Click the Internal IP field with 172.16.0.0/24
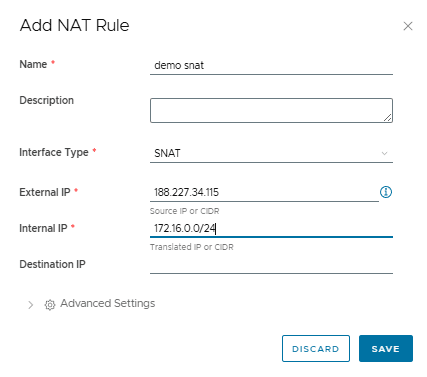The height and width of the screenshot is (377, 427). pos(271,228)
